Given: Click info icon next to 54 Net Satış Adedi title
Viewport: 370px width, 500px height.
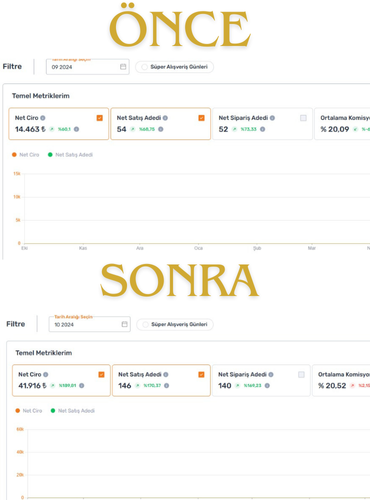Looking at the screenshot, I should 165,118.
